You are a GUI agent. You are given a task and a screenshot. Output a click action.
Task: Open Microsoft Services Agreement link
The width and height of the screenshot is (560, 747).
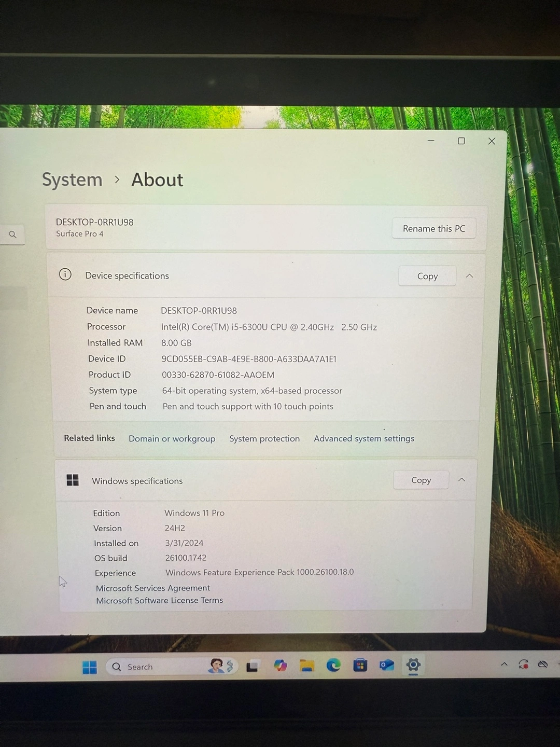coord(153,588)
